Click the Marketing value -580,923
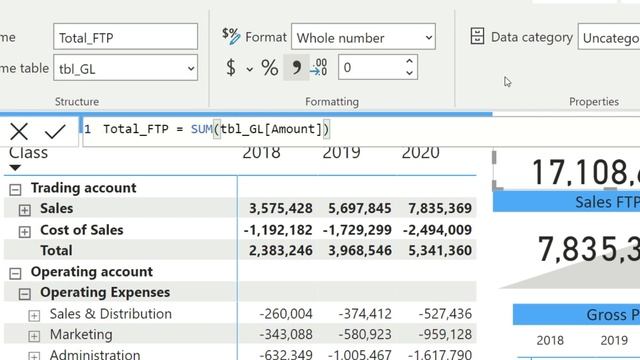Screen dimensions: 640x360 pos(365,335)
